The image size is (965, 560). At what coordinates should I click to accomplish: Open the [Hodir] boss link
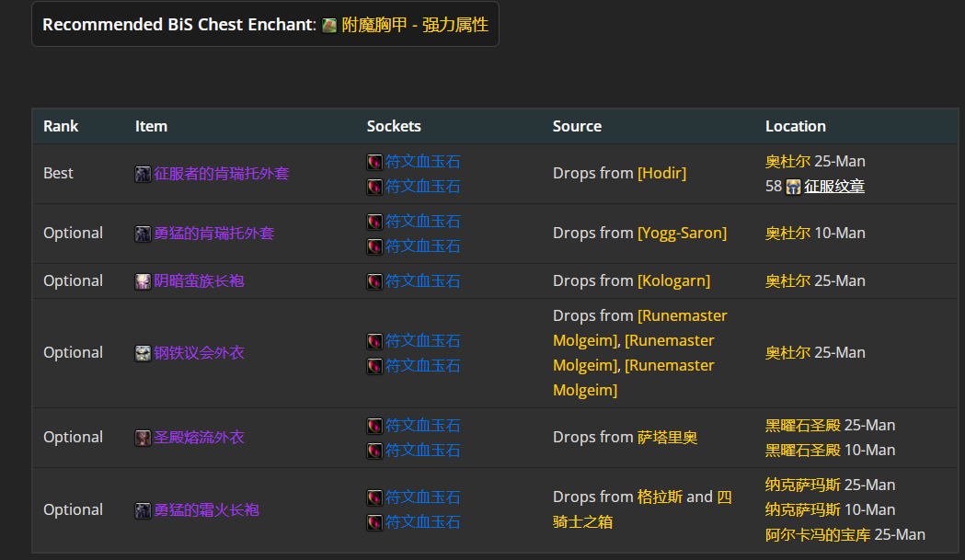pyautogui.click(x=661, y=174)
